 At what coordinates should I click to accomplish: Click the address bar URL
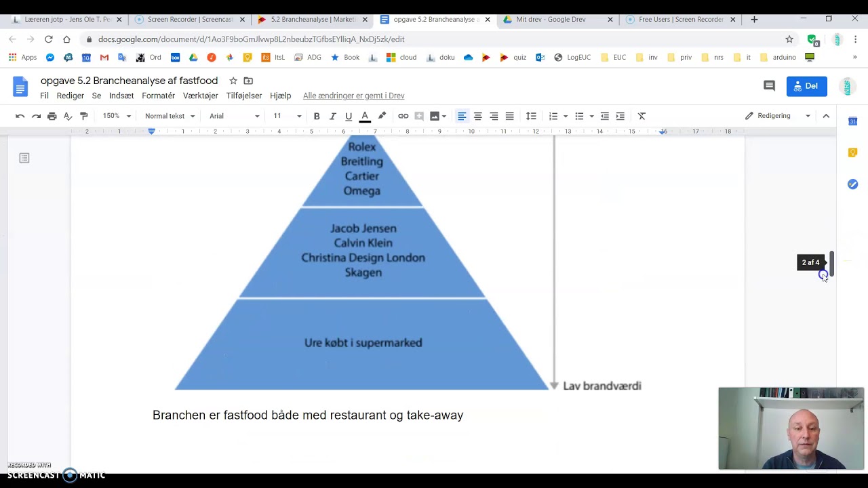[x=252, y=39]
